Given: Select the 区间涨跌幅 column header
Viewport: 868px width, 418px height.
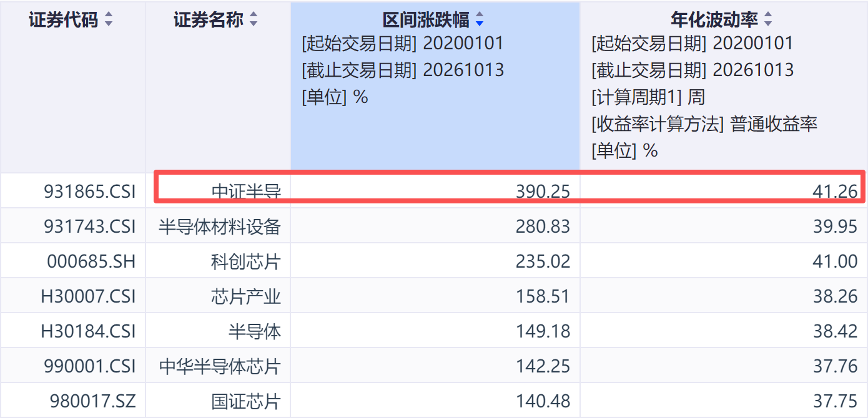Looking at the screenshot, I should [x=426, y=20].
